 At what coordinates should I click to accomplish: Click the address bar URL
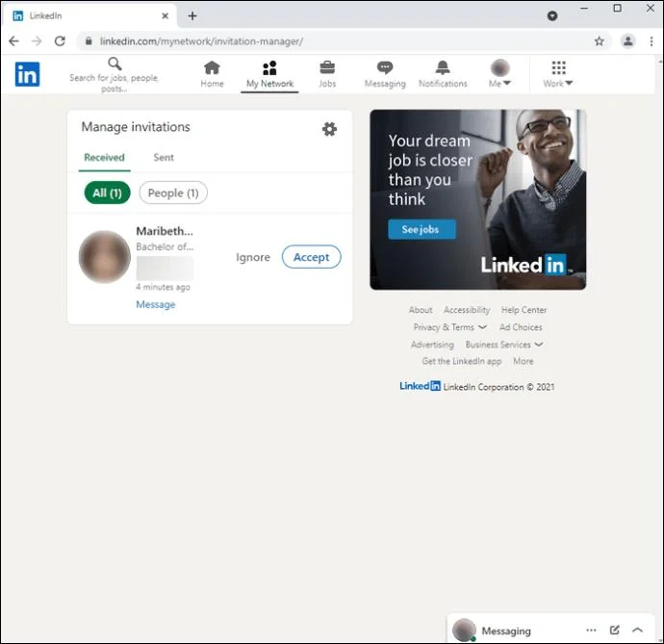[201, 41]
